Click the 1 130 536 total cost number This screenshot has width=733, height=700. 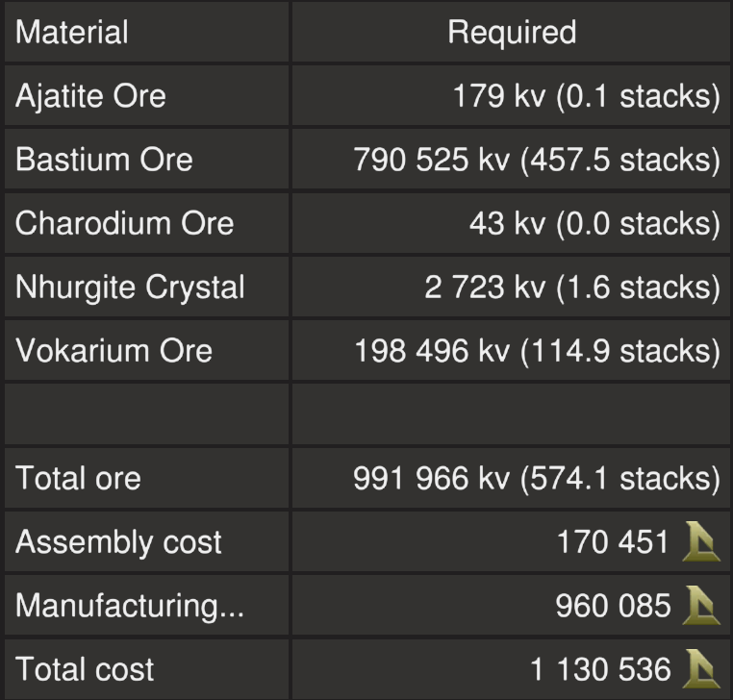tap(600, 670)
